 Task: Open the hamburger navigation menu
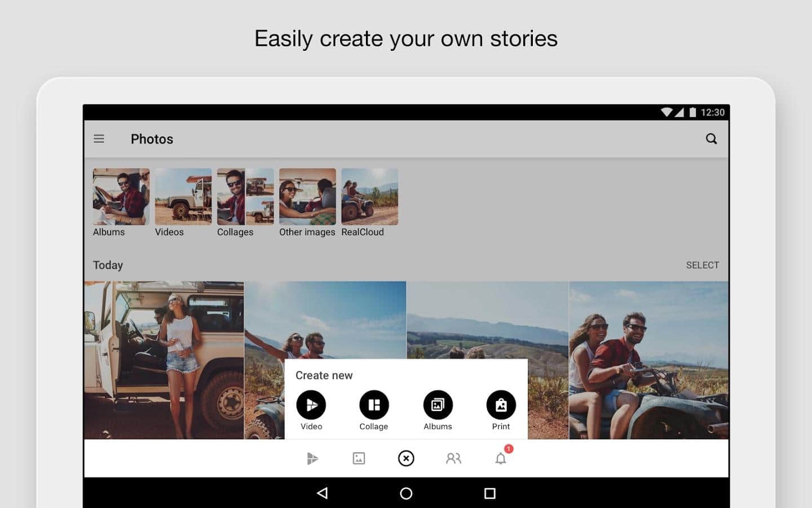pos(99,139)
